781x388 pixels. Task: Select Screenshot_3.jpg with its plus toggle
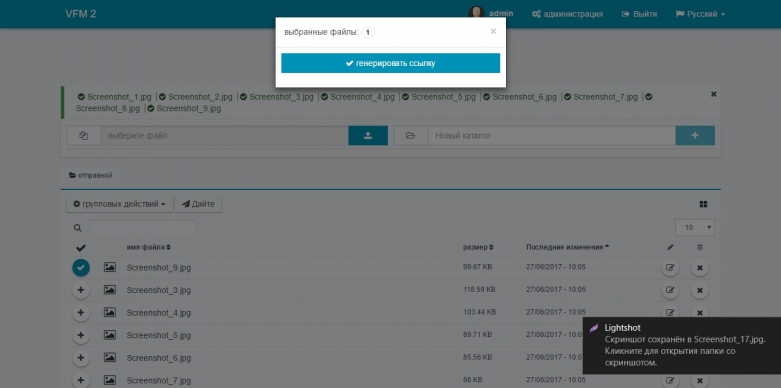click(81, 290)
